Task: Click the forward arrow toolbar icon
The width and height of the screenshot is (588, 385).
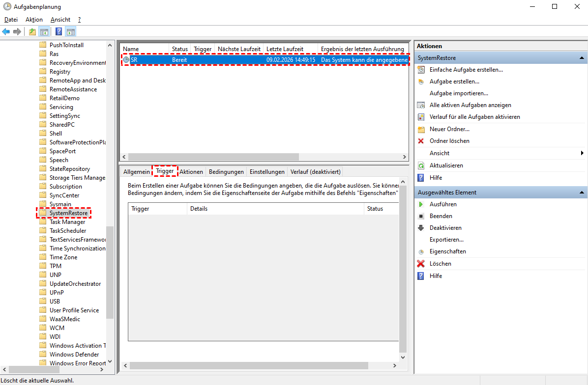Action: click(x=17, y=32)
